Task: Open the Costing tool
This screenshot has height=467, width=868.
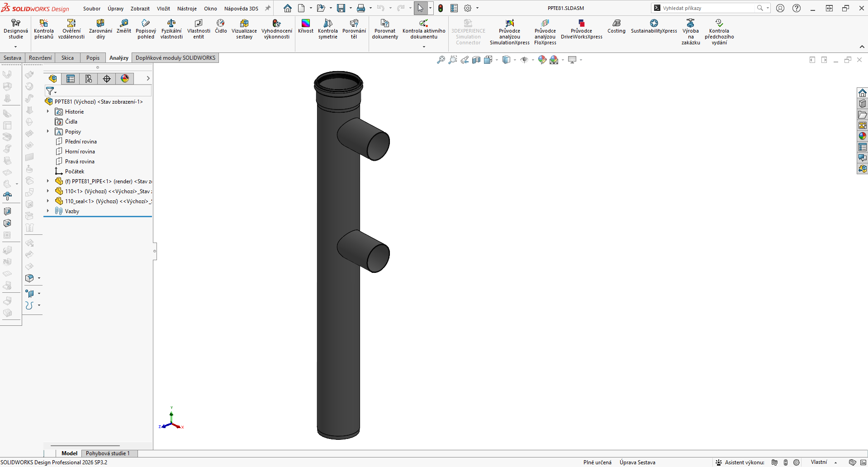Action: click(617, 26)
